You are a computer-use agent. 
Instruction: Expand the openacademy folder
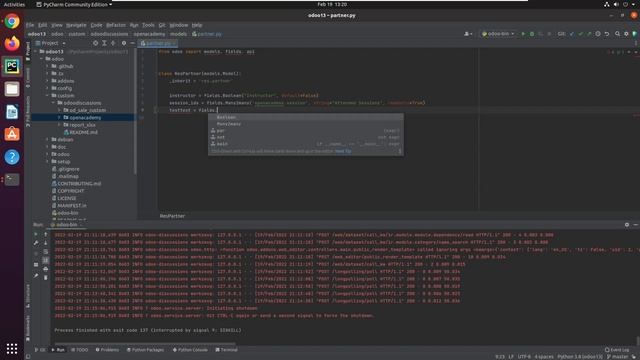click(60, 118)
